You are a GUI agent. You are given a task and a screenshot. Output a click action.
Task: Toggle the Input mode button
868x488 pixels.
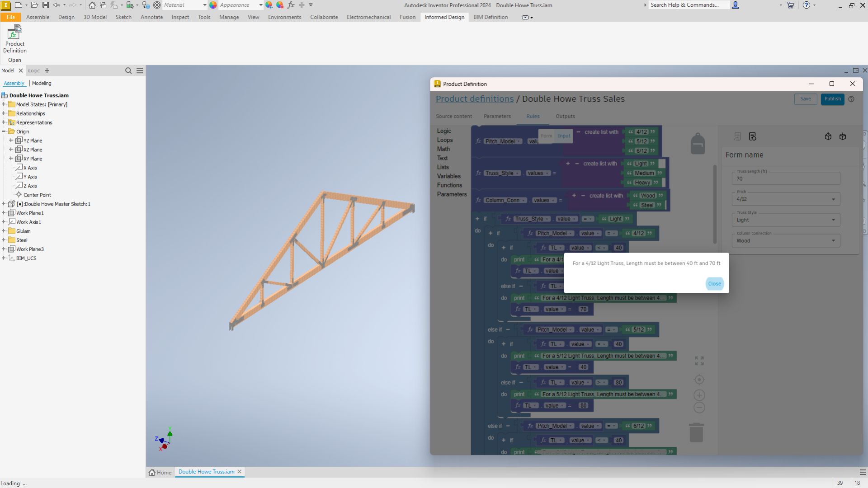click(x=564, y=136)
